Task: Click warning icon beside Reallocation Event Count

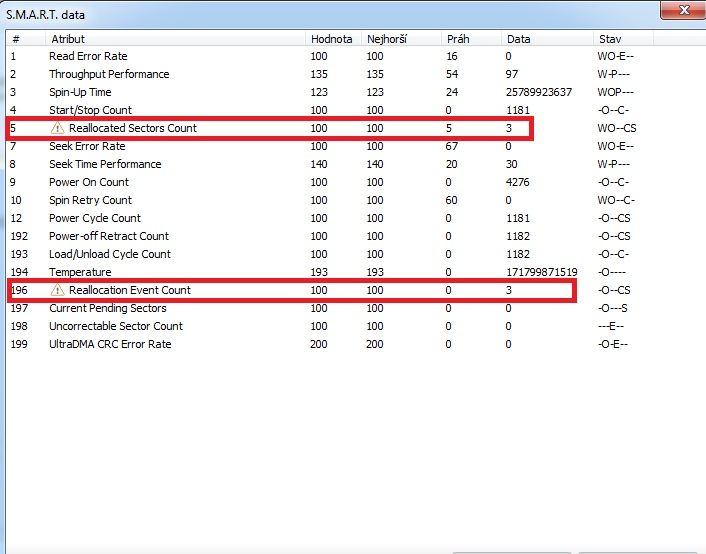Action: point(57,290)
